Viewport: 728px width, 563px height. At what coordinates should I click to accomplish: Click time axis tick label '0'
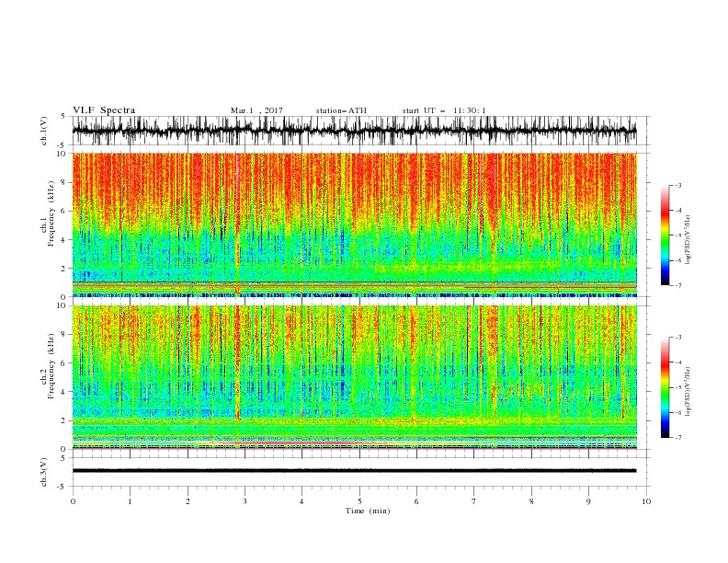point(73,501)
